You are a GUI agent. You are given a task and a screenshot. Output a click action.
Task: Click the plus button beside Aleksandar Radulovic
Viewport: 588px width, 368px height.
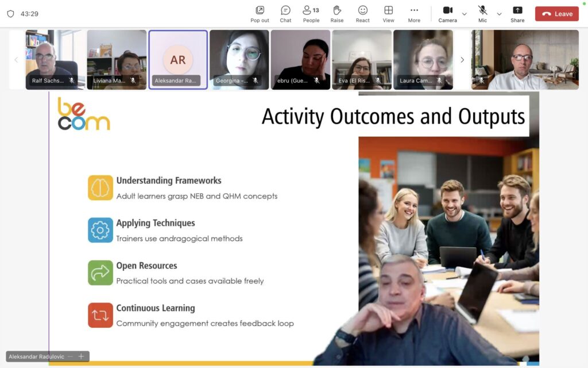point(81,356)
